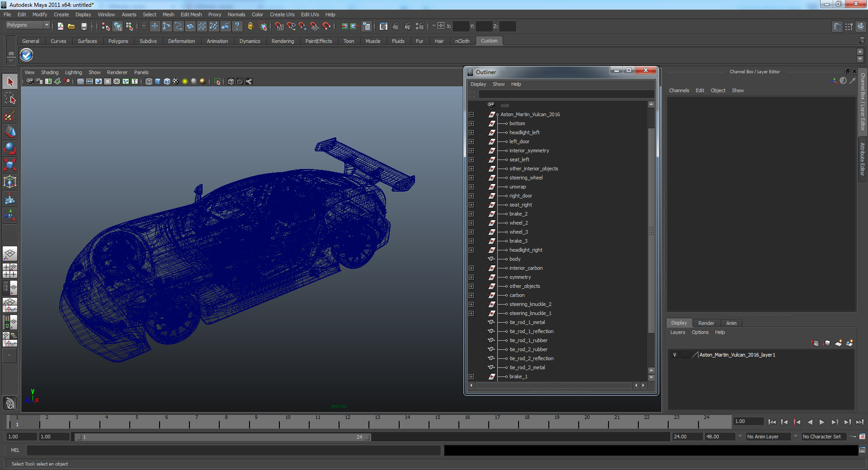868x470 pixels.
Task: Collapse the Aston_Martin_Vulcan_2016 group in Outliner
Action: tap(471, 114)
